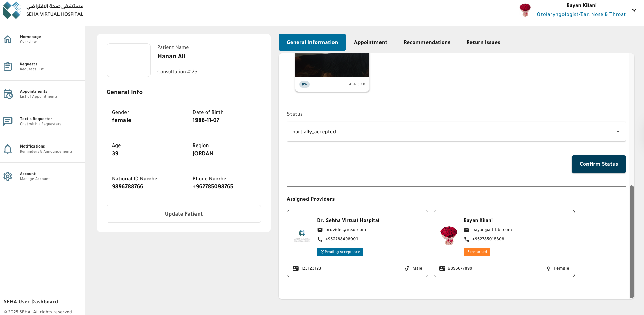The height and width of the screenshot is (315, 644).
Task: Open the Return Issues tab
Action: [x=483, y=42]
